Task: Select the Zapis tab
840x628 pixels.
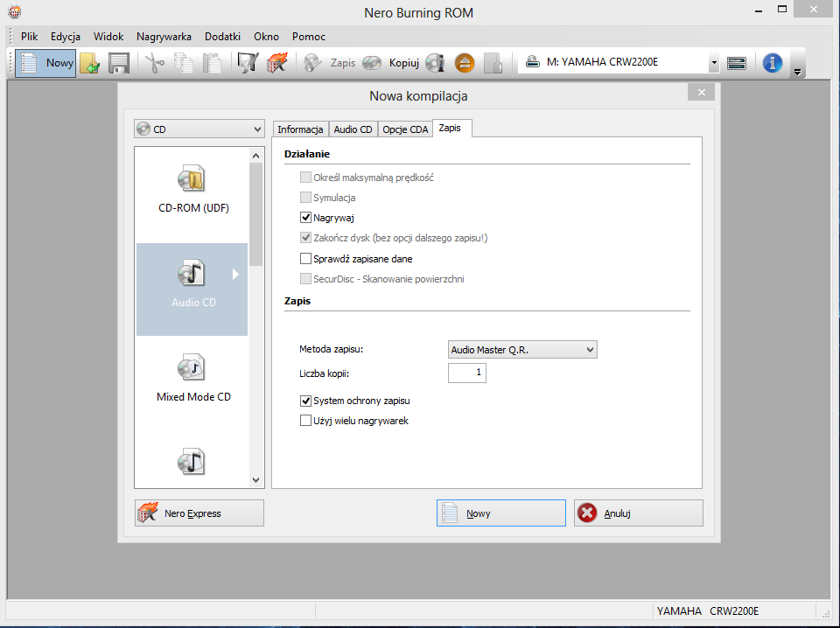Action: tap(452, 128)
